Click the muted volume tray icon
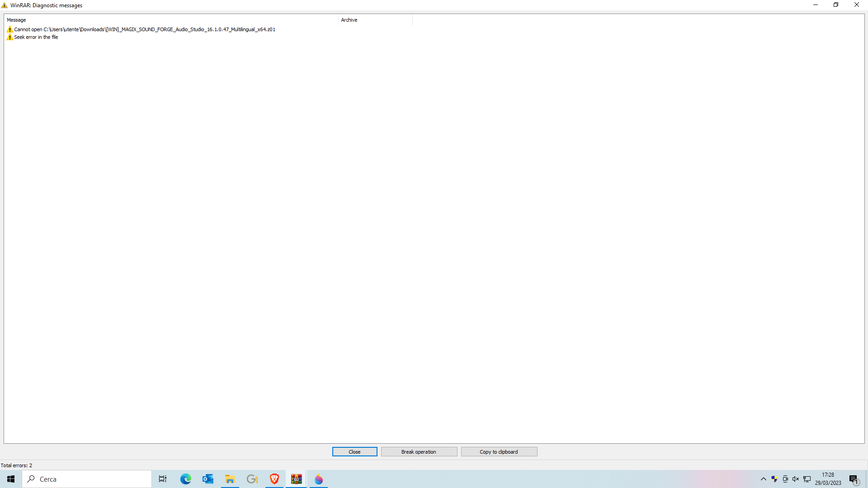The height and width of the screenshot is (488, 868). 796,479
